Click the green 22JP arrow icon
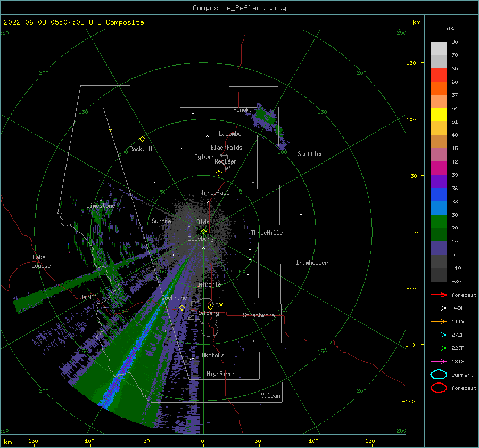Screen dimensions: 479x448 (439, 348)
